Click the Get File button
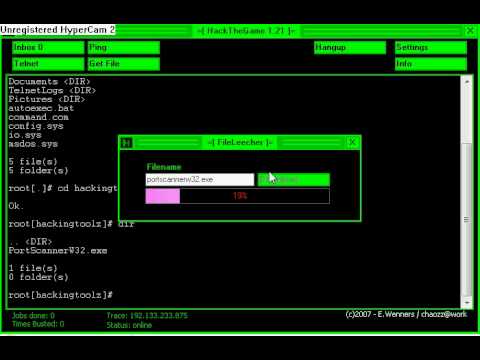Image resolution: width=480 pixels, height=360 pixels. click(124, 64)
